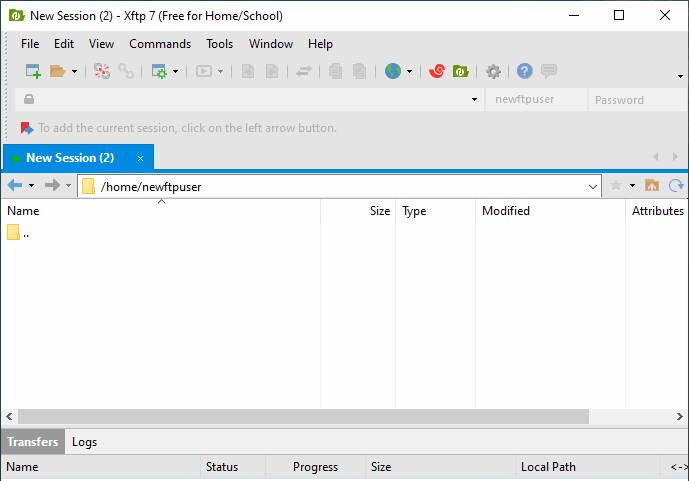Click the file list horizontal scrollbar thumb

coord(303,416)
